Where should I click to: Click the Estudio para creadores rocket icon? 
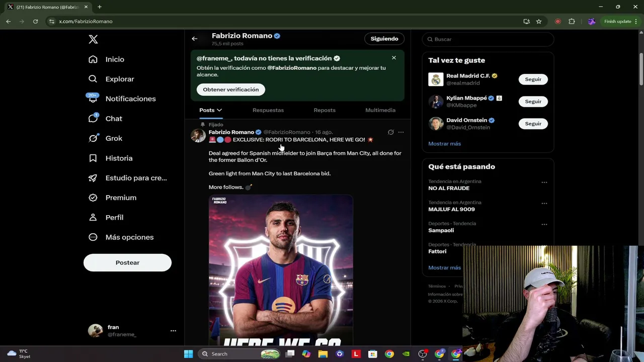tap(93, 178)
